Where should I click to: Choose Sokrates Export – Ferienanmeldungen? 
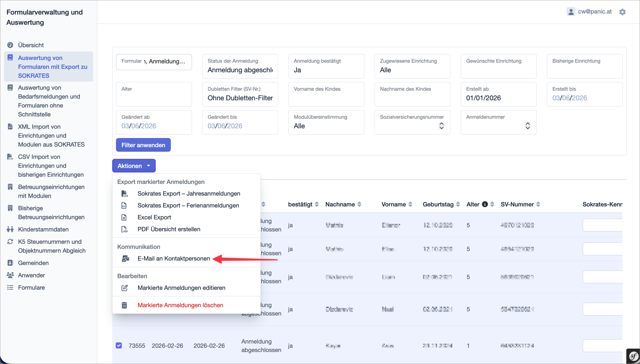pos(188,206)
